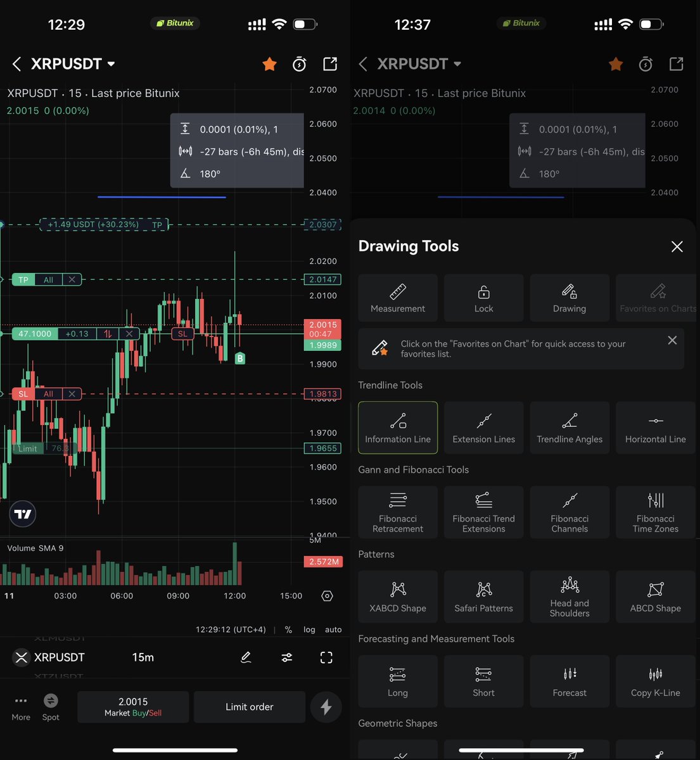Screen dimensions: 700x760
Task: Close the TP All order line
Action: [72, 279]
